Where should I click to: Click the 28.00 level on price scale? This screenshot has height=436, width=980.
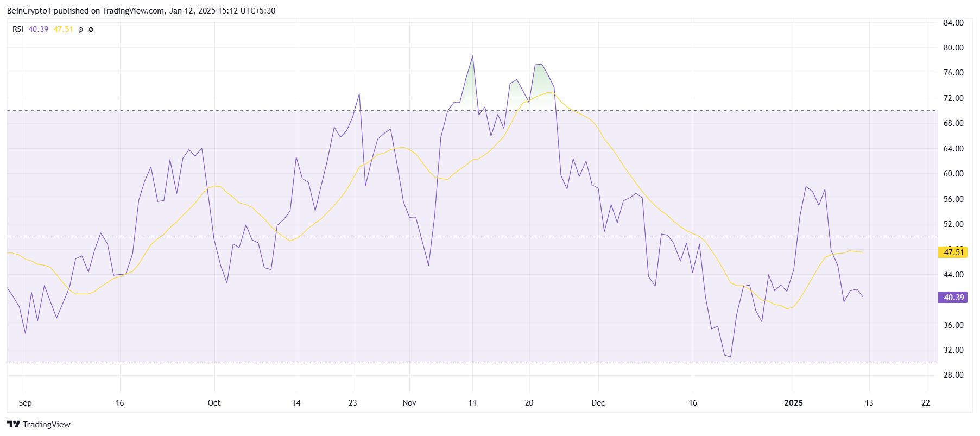[953, 375]
